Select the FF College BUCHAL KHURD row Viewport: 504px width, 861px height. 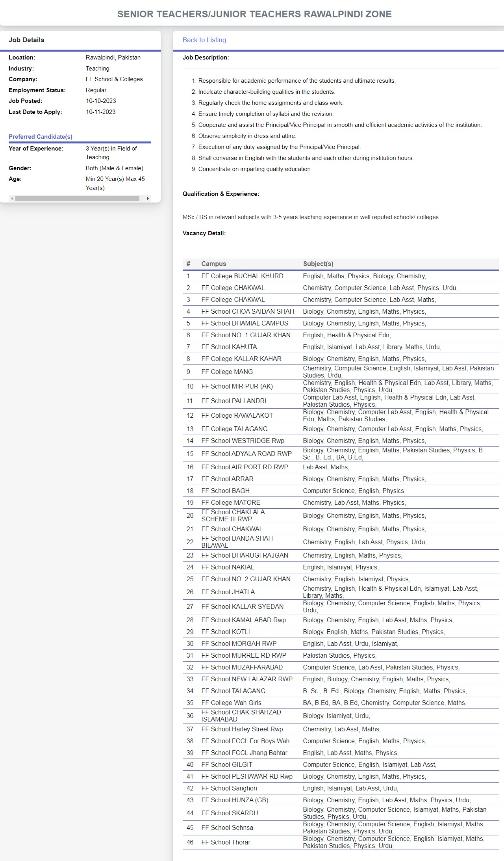(x=242, y=276)
